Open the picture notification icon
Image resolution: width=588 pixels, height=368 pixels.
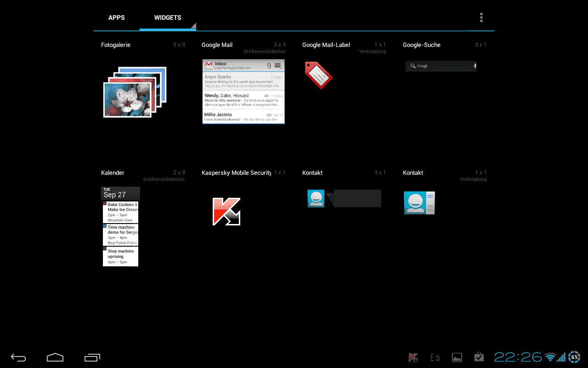click(457, 357)
